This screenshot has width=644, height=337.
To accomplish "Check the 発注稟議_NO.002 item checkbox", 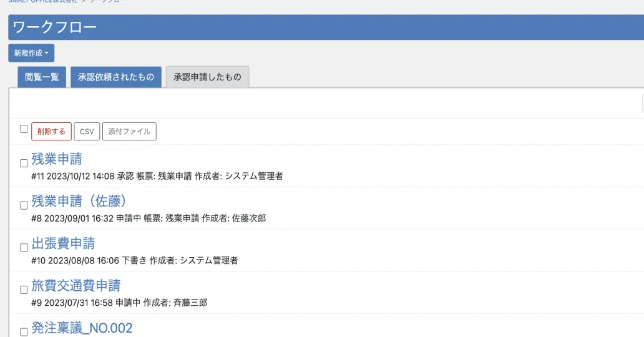I will (24, 331).
